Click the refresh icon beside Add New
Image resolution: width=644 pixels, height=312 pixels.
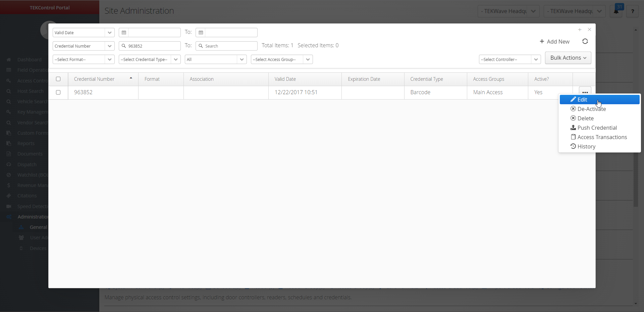coord(585,41)
